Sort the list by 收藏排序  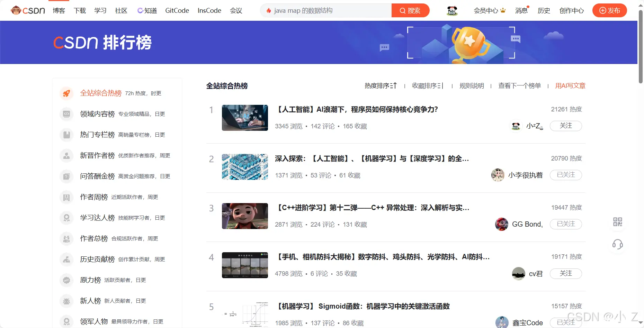click(x=428, y=85)
